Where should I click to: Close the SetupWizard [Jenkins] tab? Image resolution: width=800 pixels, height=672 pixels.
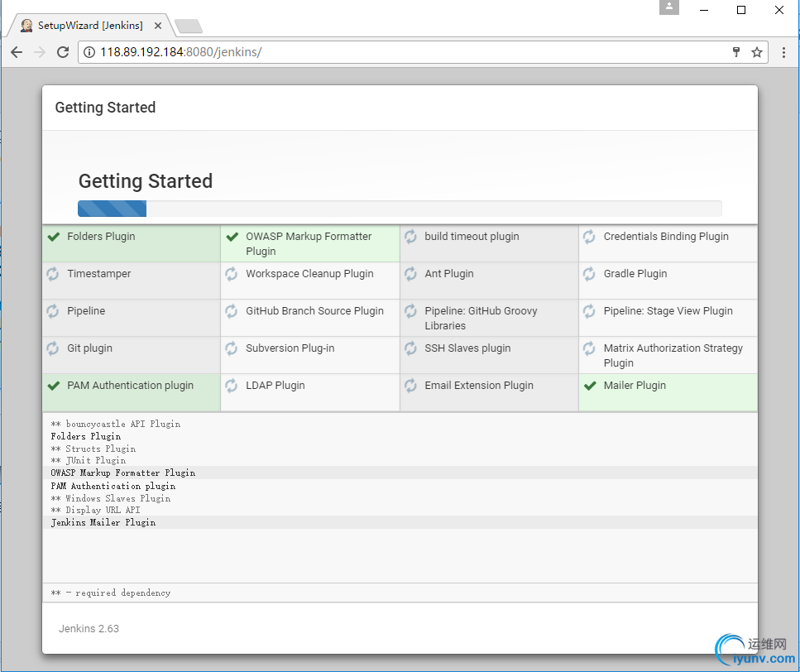tap(158, 26)
